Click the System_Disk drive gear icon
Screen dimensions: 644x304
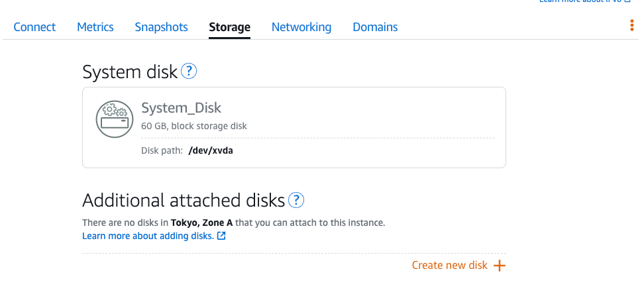[x=115, y=119]
